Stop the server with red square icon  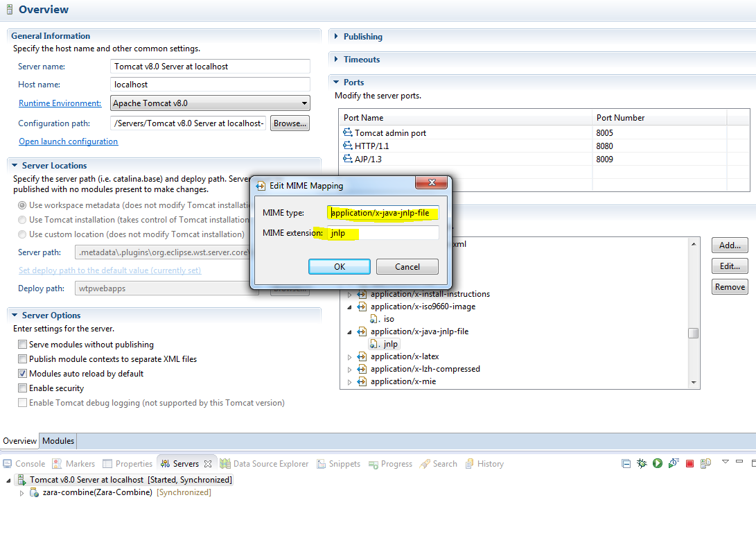click(689, 464)
